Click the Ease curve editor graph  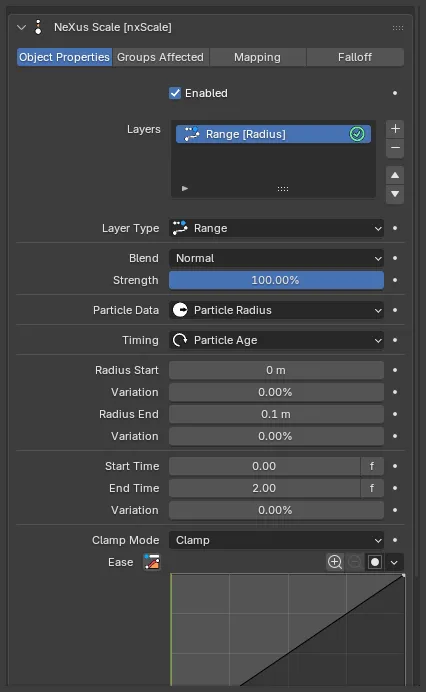click(288, 630)
